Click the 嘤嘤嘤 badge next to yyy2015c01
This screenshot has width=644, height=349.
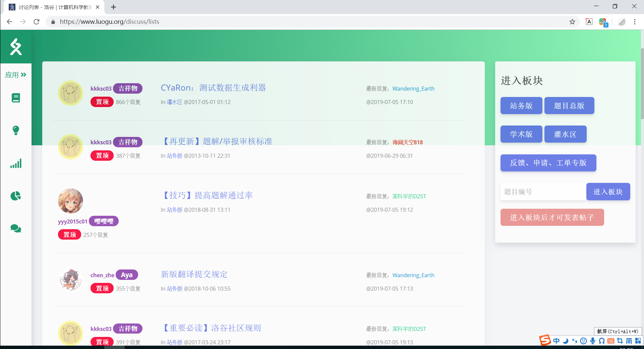point(104,221)
